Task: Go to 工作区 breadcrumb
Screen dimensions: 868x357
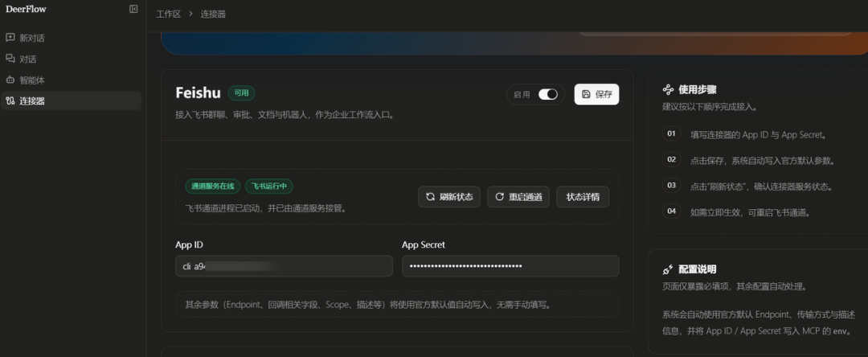Action: (x=168, y=14)
